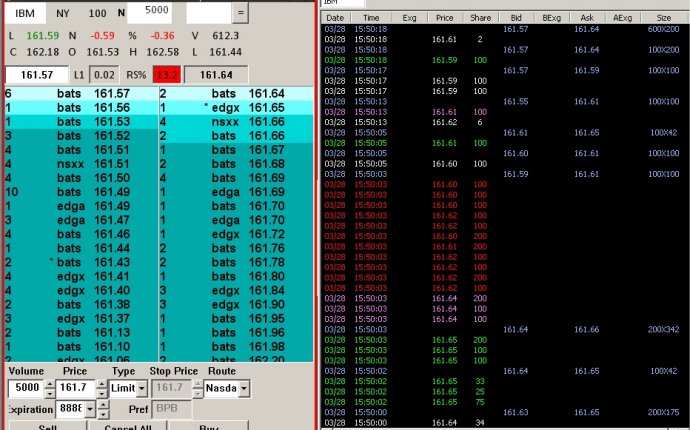This screenshot has width=690, height=430.
Task: Click the Price input showing 161.7
Action: click(x=76, y=388)
